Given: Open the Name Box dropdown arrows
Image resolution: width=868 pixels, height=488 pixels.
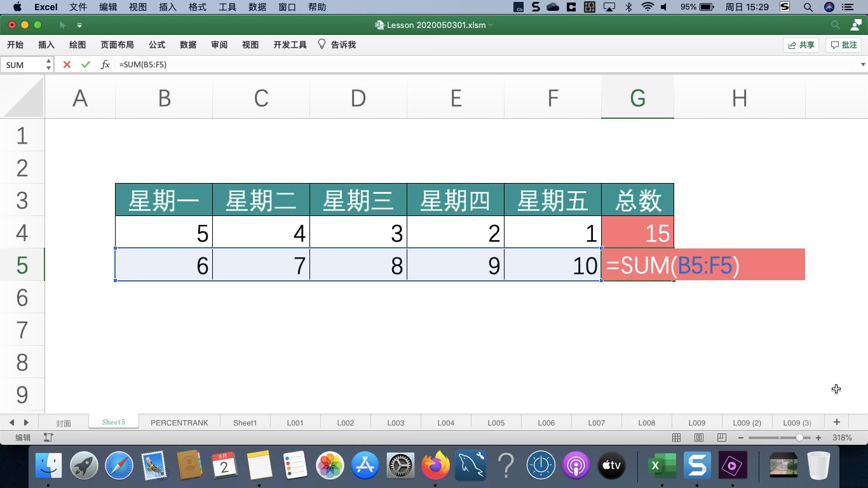Looking at the screenshot, I should (x=48, y=64).
